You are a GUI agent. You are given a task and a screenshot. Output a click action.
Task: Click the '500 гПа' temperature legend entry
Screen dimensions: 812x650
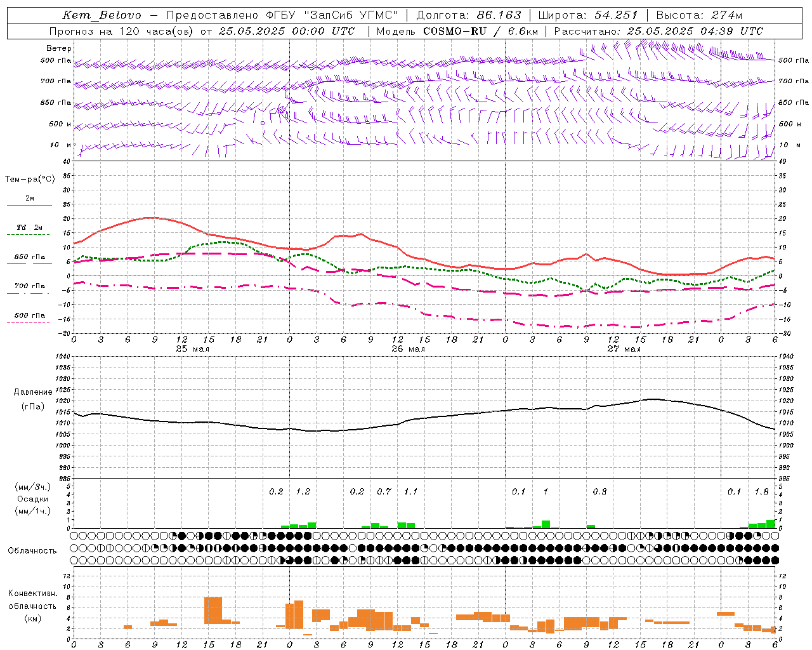click(x=30, y=315)
